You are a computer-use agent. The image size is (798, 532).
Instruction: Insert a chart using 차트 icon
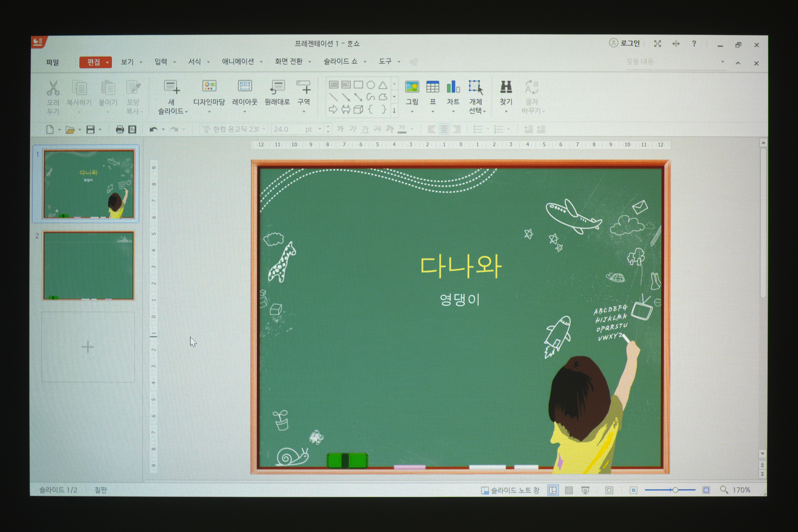tap(453, 87)
